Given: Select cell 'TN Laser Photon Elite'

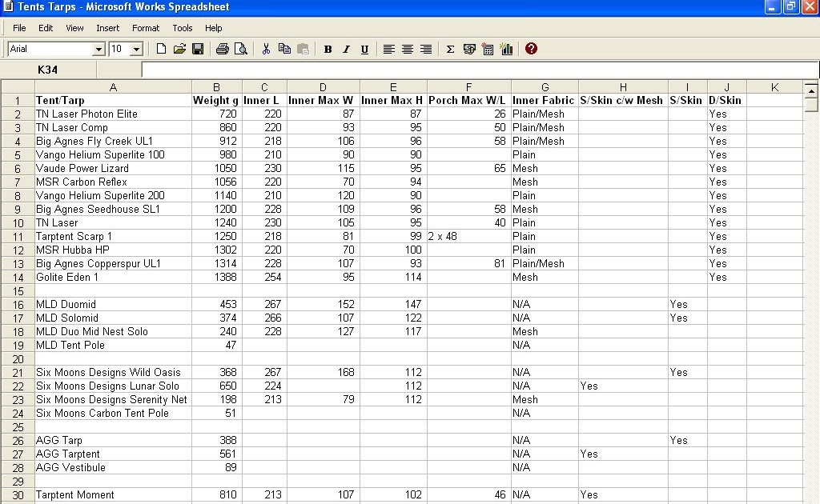Looking at the screenshot, I should pyautogui.click(x=113, y=114).
